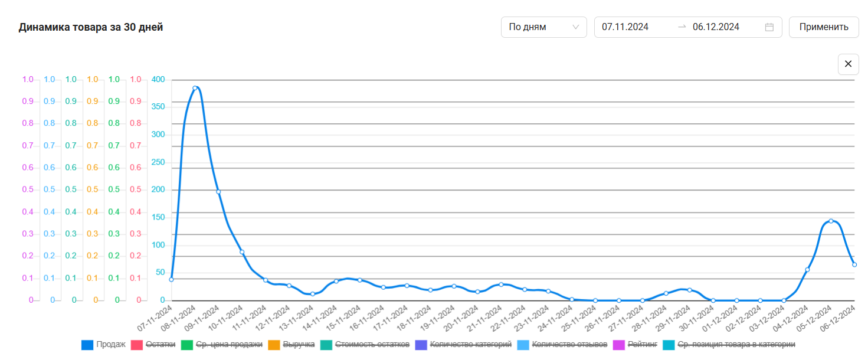868x363 pixels.
Task: Toggle the 'Остатки' legend series
Action: tap(152, 345)
